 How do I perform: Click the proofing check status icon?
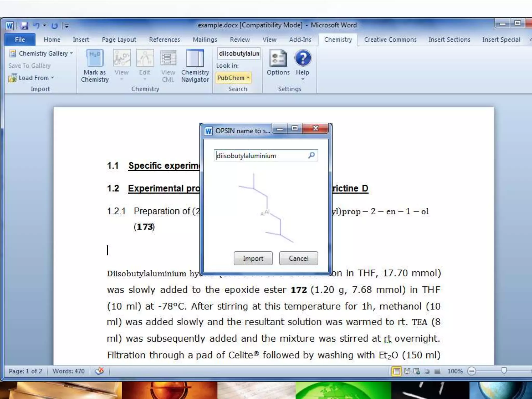99,371
